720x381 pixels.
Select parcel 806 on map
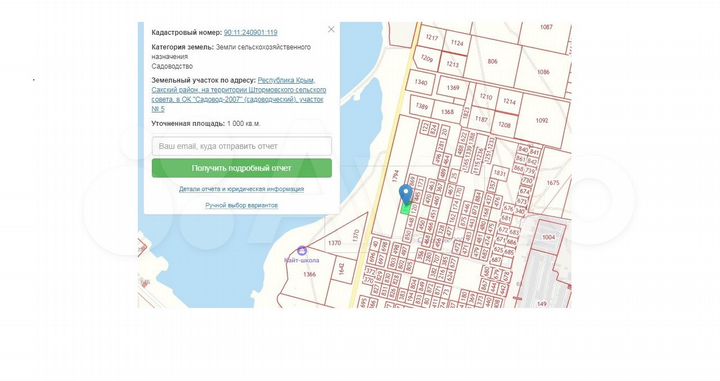[x=493, y=61]
